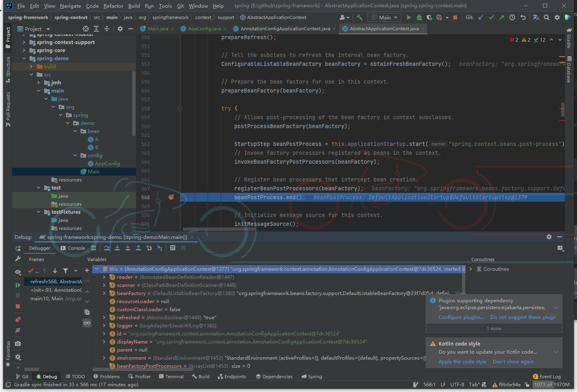Collapse all in Project panel
The width and height of the screenshot is (577, 392).
[107, 29]
